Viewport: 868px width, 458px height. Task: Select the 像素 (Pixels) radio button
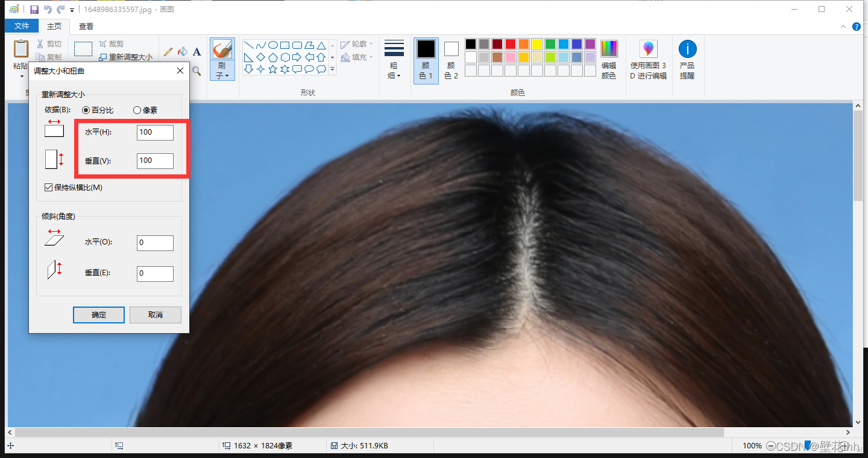pyautogui.click(x=137, y=110)
